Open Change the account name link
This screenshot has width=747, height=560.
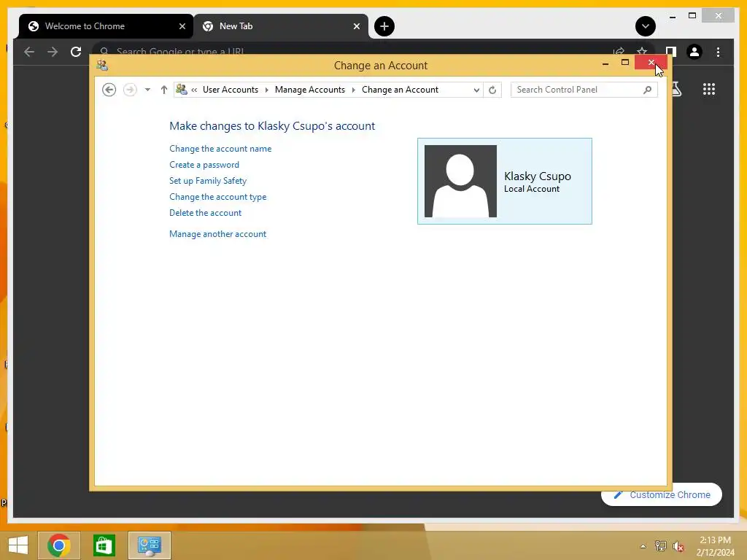220,149
